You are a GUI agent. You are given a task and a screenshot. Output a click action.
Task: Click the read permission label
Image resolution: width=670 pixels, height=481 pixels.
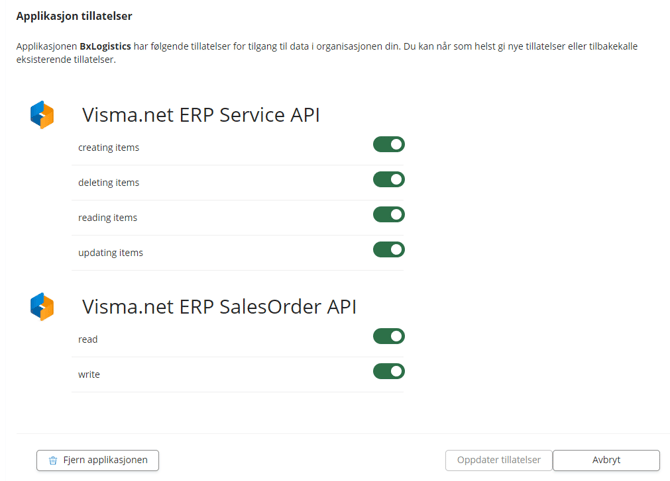[x=88, y=339]
